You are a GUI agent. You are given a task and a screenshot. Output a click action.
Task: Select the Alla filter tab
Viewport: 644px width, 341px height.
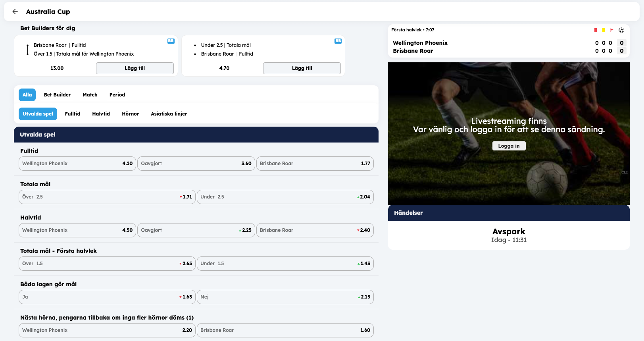27,95
